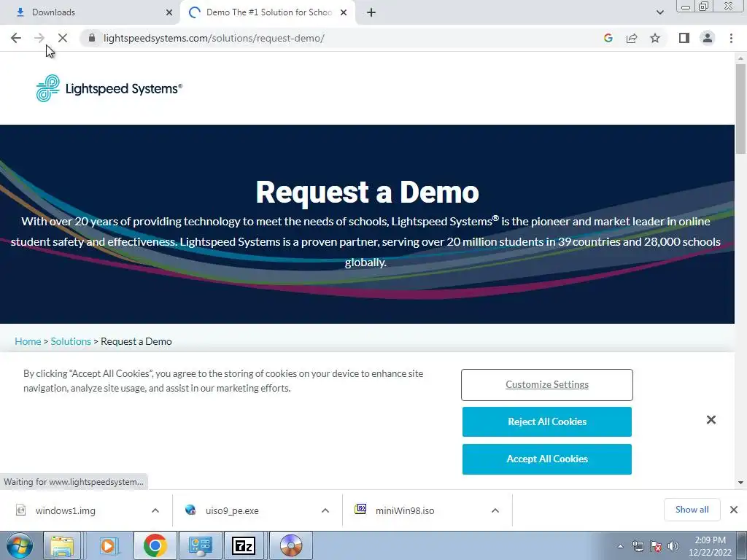747x560 pixels.
Task: Click Accept All Cookies button
Action: (x=547, y=459)
